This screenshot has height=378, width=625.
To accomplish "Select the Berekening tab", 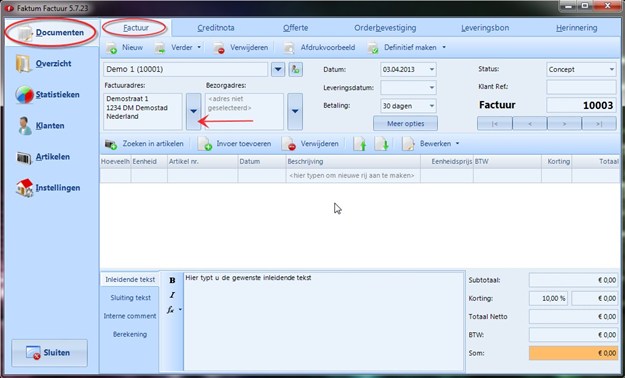I will point(130,335).
